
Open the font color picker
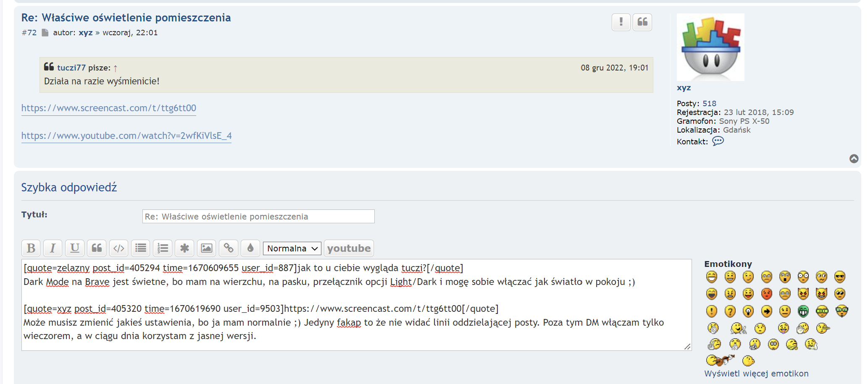(x=250, y=248)
